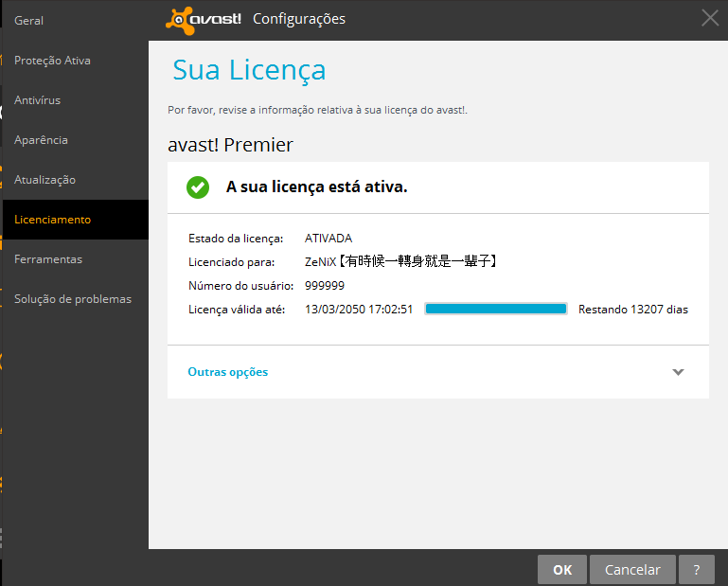Open the Ferramentas section
Viewport: 728px width, 586px height.
[x=48, y=259]
